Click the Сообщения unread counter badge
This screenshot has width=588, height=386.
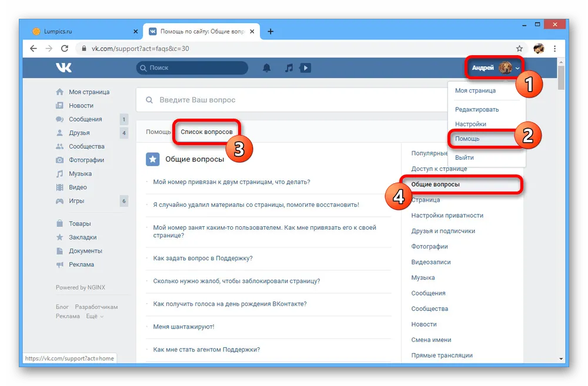123,119
